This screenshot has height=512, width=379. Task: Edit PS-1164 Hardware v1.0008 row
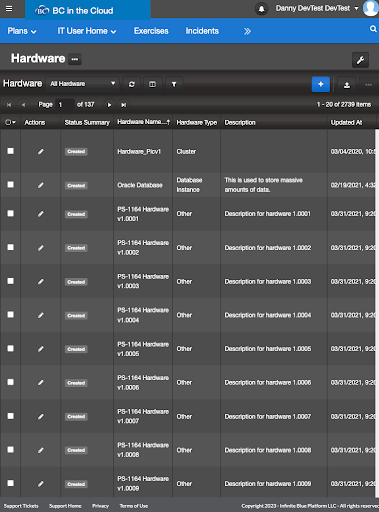41,450
